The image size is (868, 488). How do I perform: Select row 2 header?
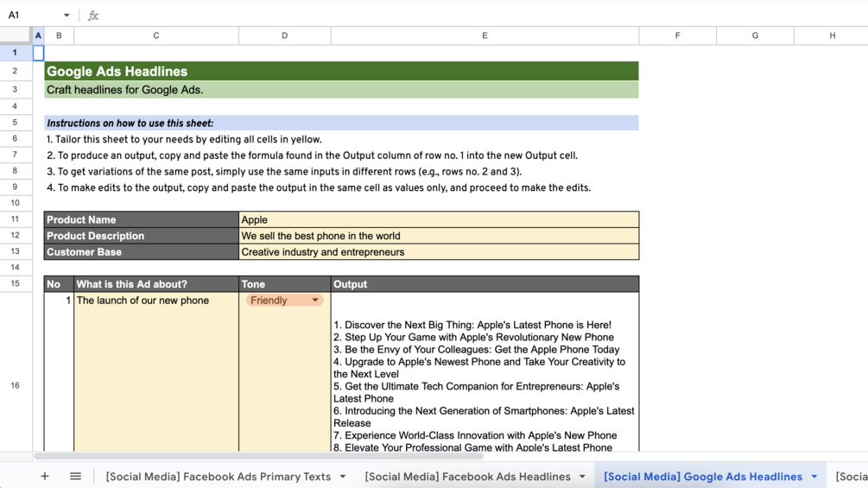[16, 71]
